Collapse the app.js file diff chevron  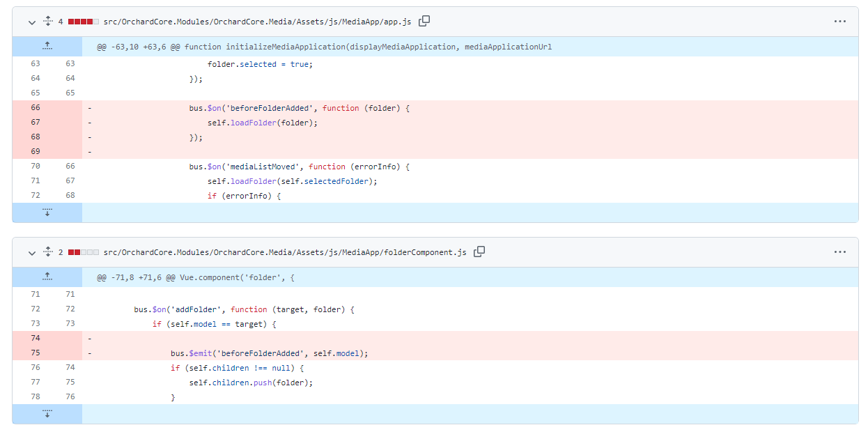pyautogui.click(x=31, y=22)
